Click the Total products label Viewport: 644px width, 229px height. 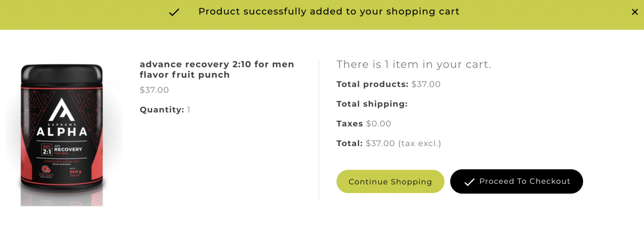coord(372,84)
